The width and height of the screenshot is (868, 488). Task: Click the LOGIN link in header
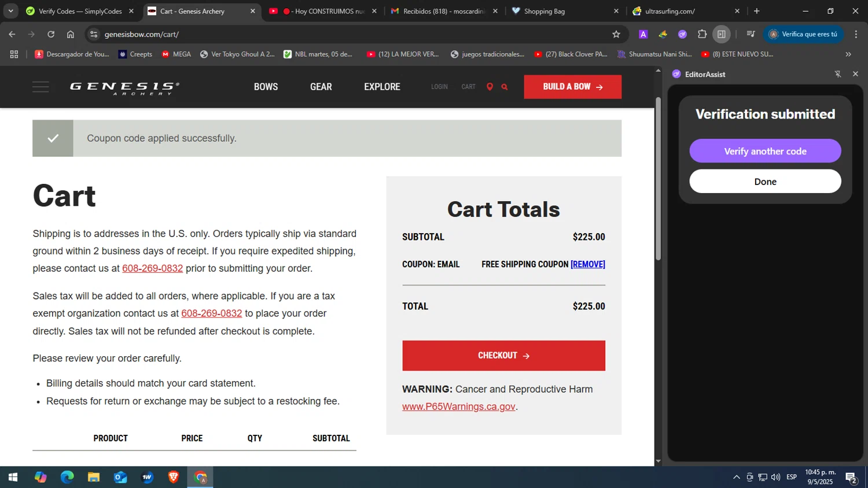[x=439, y=87]
